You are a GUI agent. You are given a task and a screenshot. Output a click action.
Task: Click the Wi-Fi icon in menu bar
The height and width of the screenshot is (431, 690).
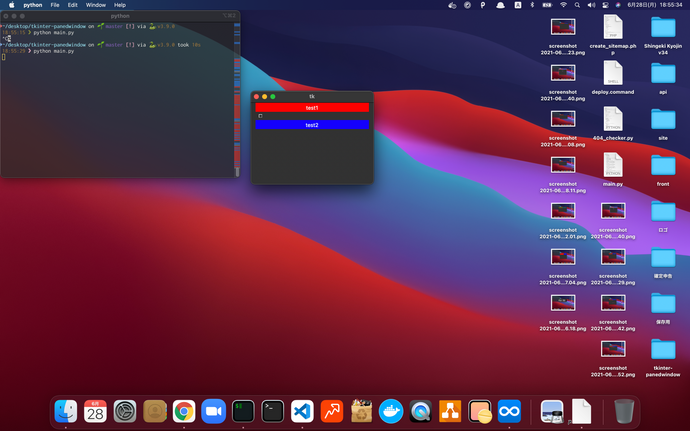563,5
